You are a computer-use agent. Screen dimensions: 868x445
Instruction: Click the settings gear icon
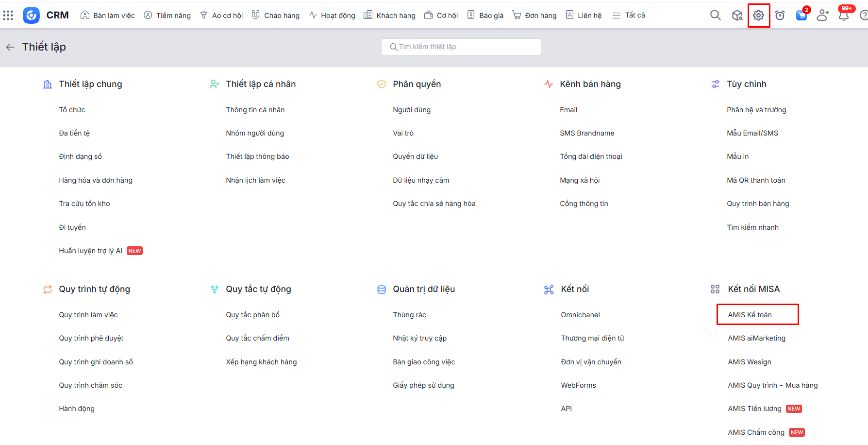pos(758,16)
